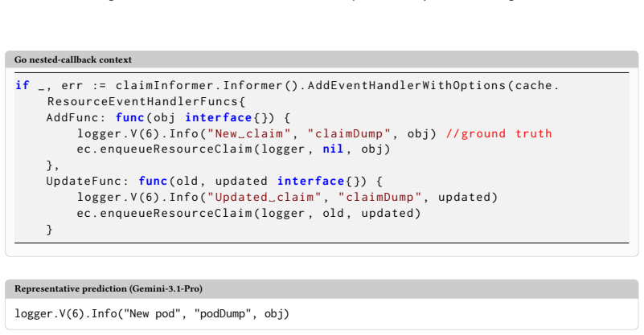Click 'AddEventHandlerWithOptions' in the first code line
Viewport: 644px width, 335px height.
coord(407,85)
